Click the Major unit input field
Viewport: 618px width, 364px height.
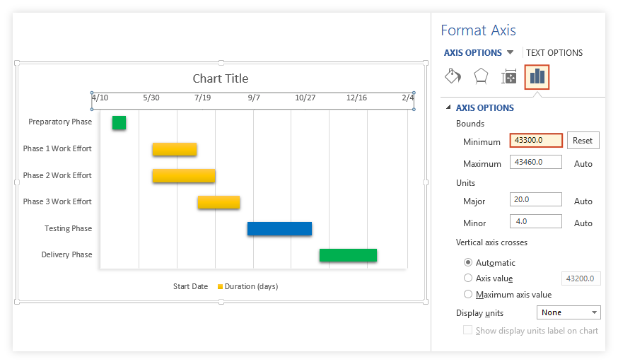click(536, 199)
